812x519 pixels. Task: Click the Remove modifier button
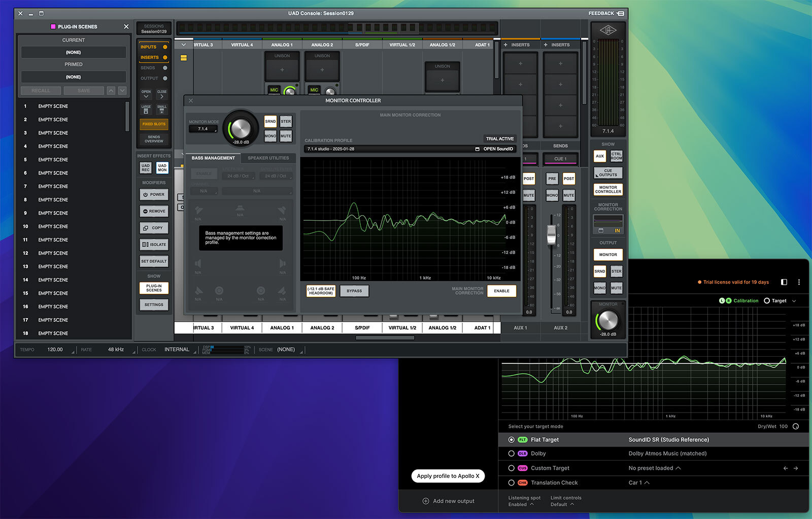pos(154,211)
